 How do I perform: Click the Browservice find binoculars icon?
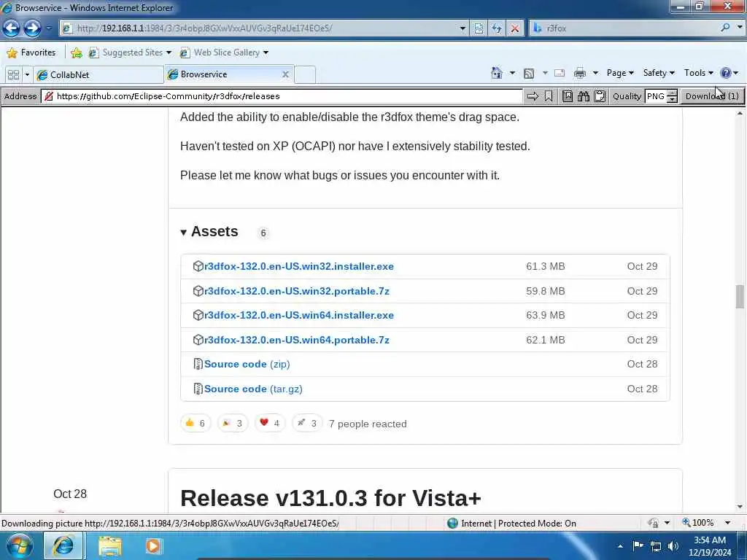click(x=583, y=96)
